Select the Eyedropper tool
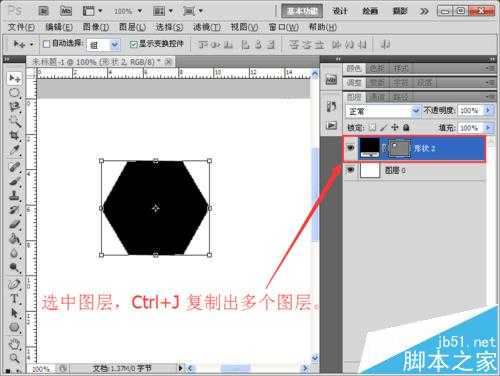This screenshot has height=376, width=500. tap(15, 150)
